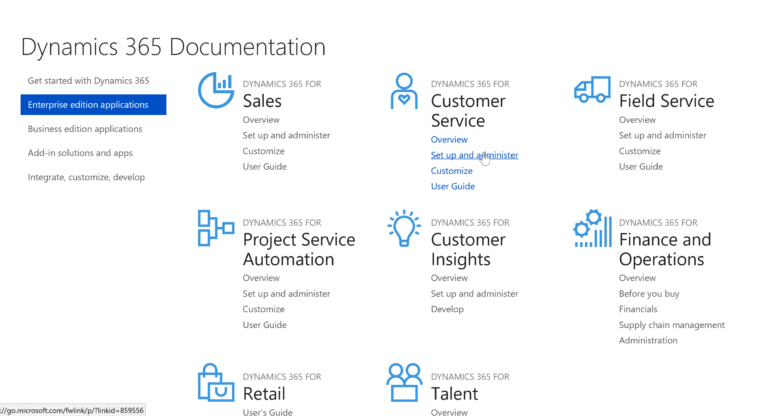The image size is (768, 416).
Task: Open Sales Overview link
Action: [x=261, y=120]
